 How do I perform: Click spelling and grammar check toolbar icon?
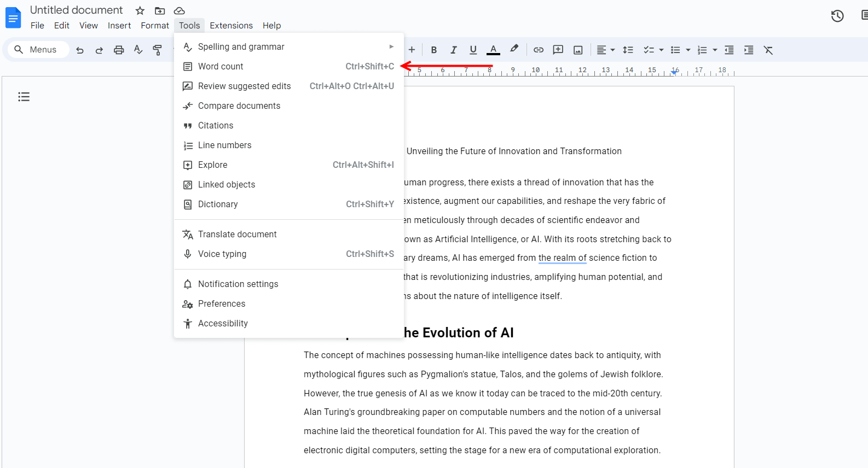(x=138, y=50)
